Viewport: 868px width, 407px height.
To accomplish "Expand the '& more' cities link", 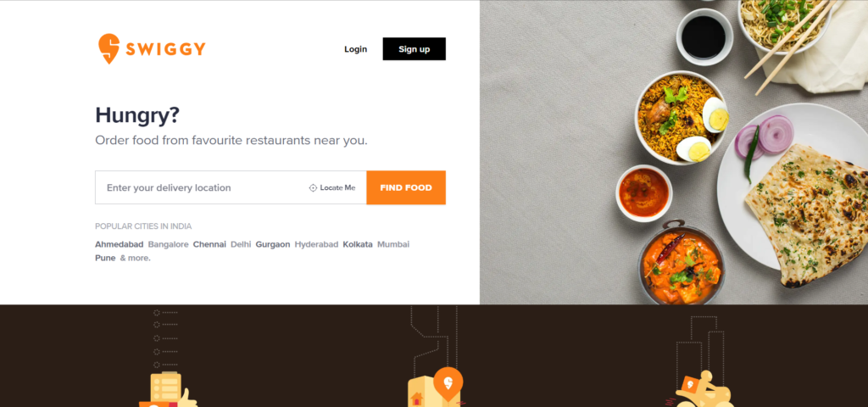I will coord(135,258).
